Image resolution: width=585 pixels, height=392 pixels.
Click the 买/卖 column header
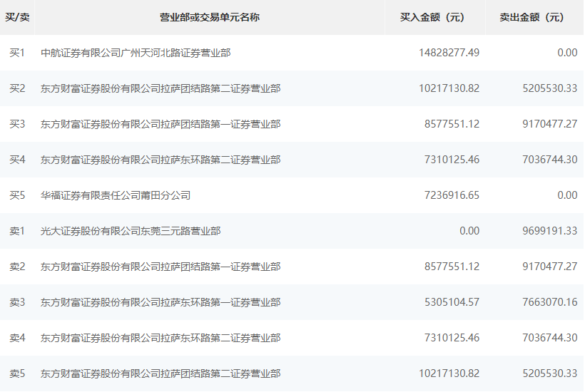click(x=17, y=17)
